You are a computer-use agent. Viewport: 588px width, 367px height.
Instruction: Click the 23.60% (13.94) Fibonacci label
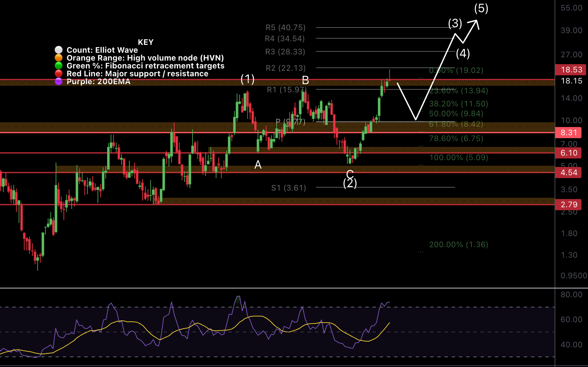[458, 91]
